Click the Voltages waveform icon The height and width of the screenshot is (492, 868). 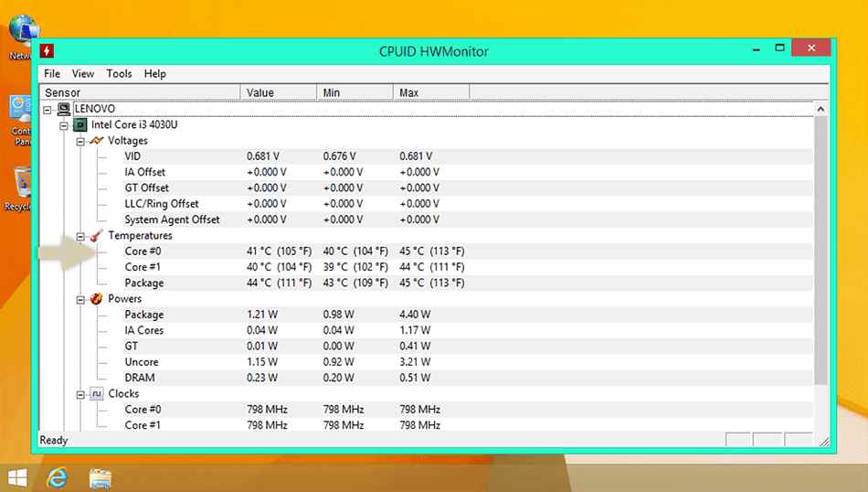click(x=96, y=141)
